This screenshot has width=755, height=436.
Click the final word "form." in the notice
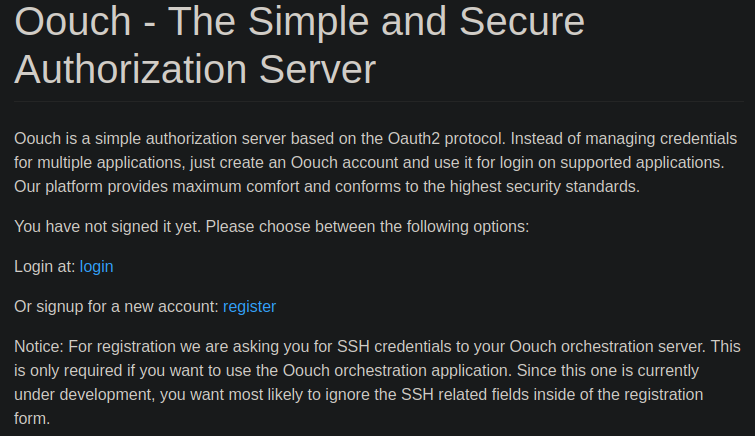click(32, 418)
